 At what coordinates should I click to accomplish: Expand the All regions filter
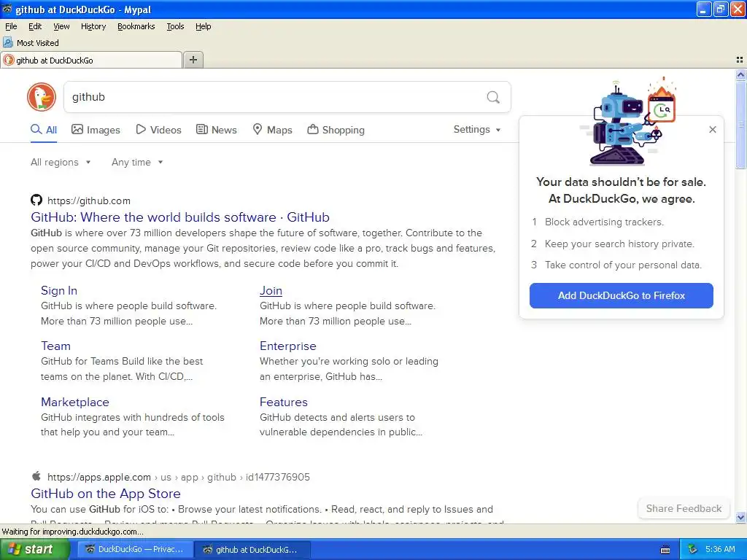[x=61, y=163]
